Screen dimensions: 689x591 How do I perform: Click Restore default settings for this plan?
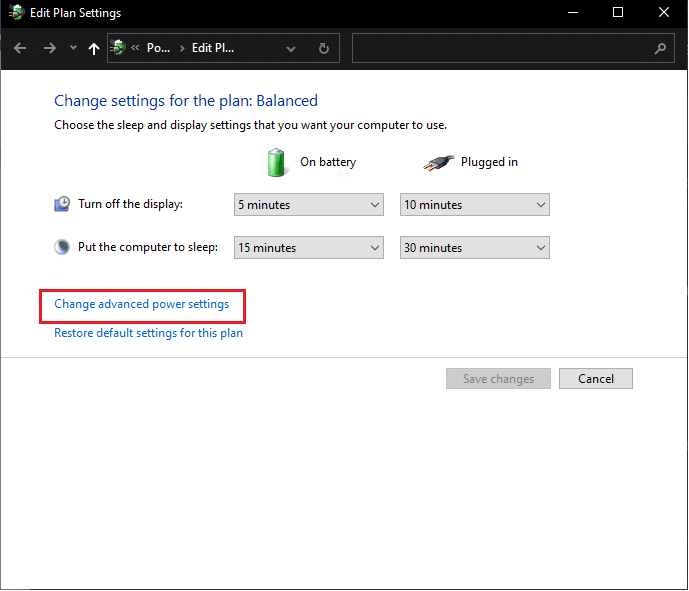pyautogui.click(x=148, y=333)
